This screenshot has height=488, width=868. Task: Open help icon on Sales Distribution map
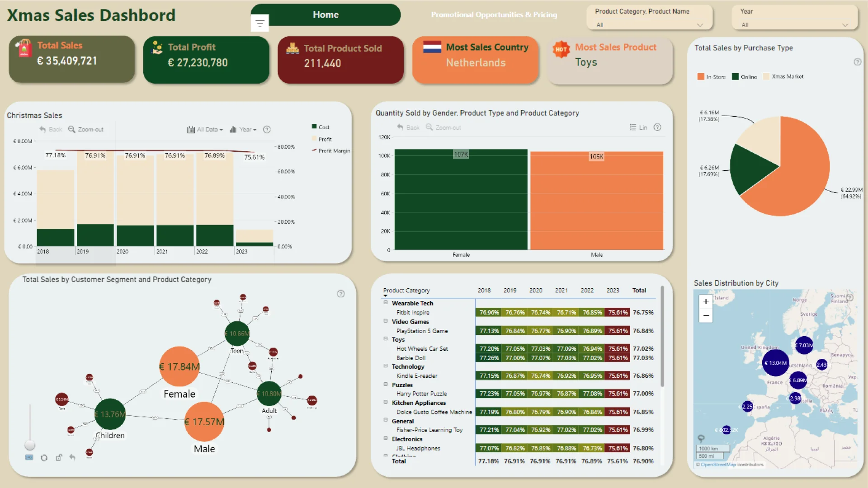click(x=849, y=297)
